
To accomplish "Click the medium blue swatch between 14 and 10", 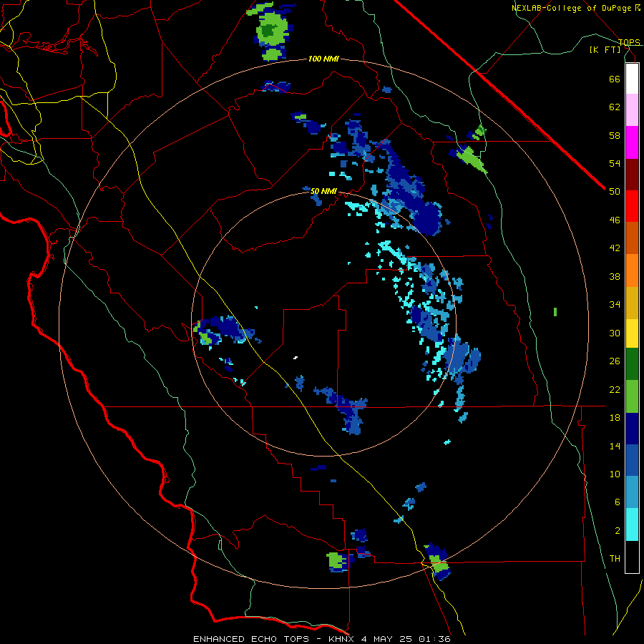I will 632,460.
